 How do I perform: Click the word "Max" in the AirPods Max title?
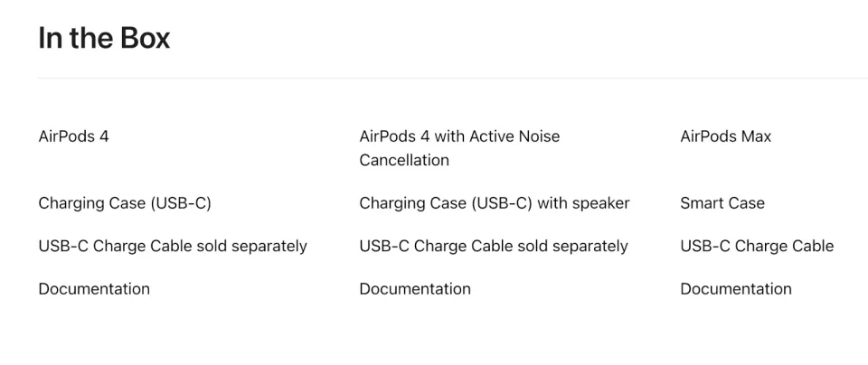coord(756,136)
